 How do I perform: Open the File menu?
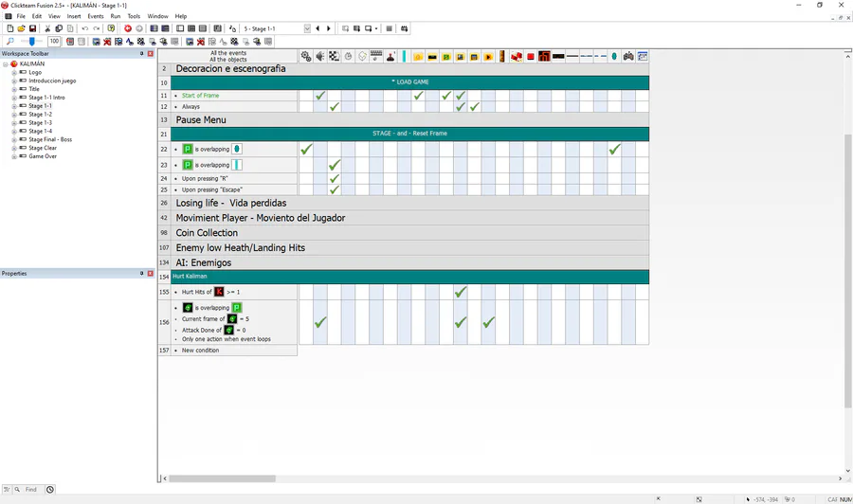[21, 16]
